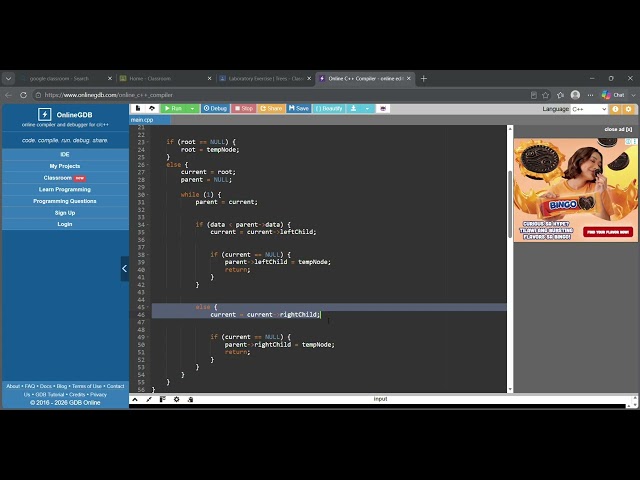Click the browser address bar URL
The width and height of the screenshot is (640, 480).
pyautogui.click(x=109, y=95)
